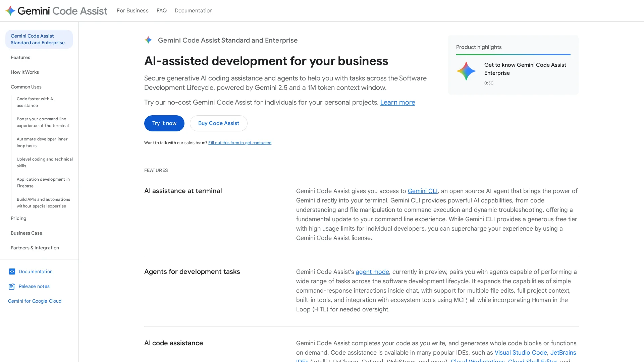Viewport: 644px width, 362px height.
Task: Open Documentation in the top navigation
Action: (193, 10)
